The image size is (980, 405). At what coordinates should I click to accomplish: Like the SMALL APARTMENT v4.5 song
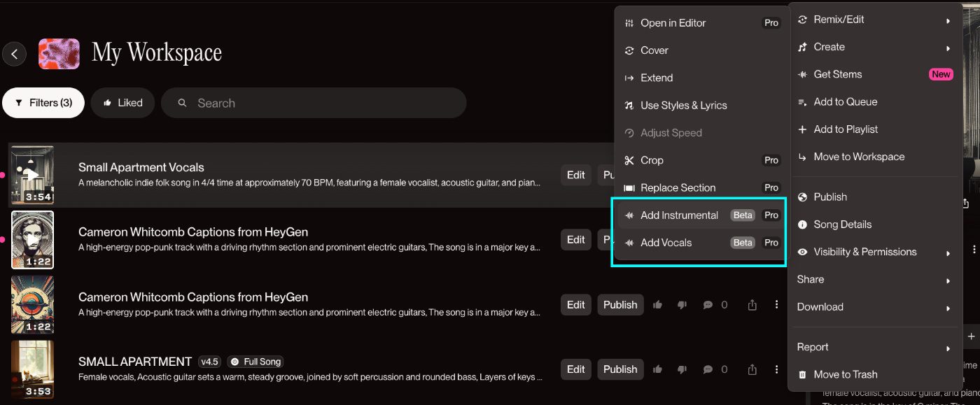(657, 369)
